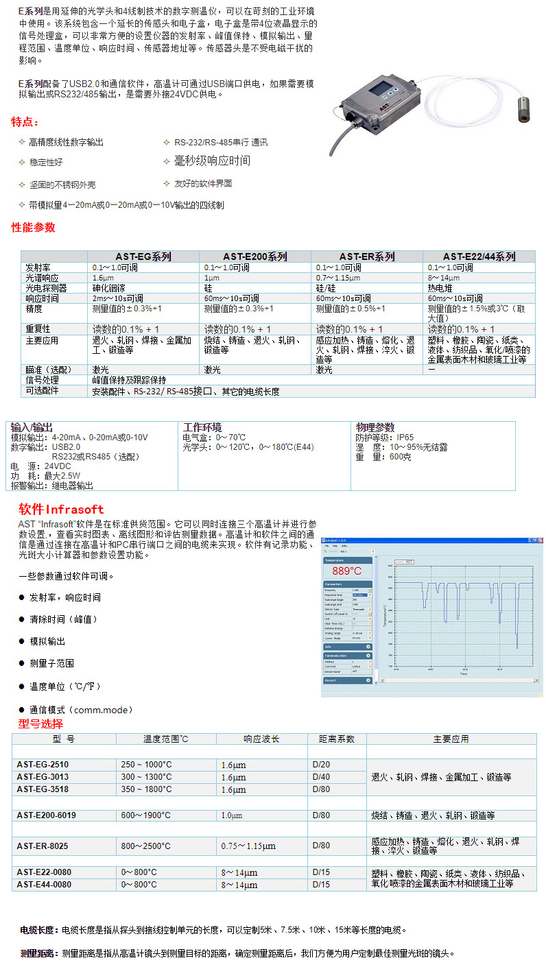Expand the Info panel circle icon
This screenshot has height=980, width=546.
coord(369,646)
